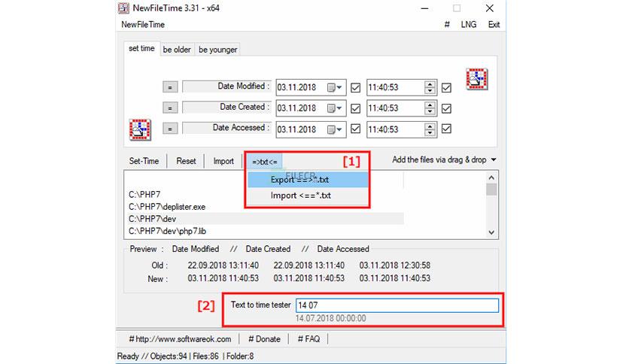Toggle the Date Accessed date checkbox

[x=355, y=129]
